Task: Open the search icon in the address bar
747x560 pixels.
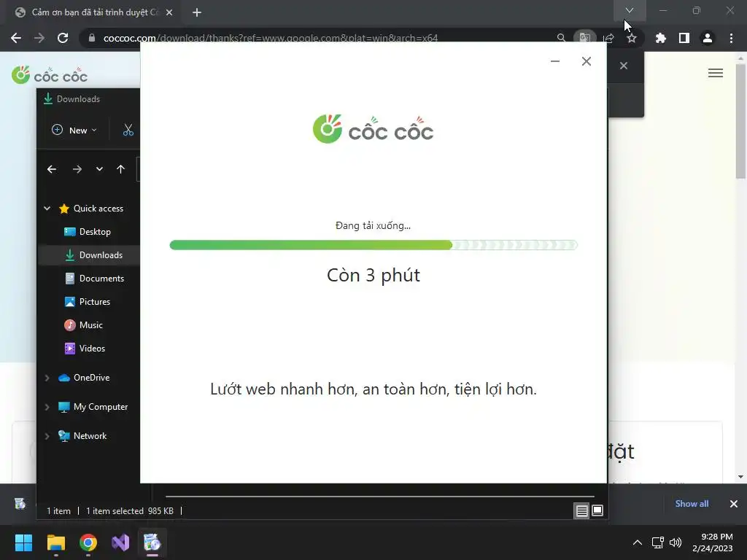Action: [x=561, y=38]
